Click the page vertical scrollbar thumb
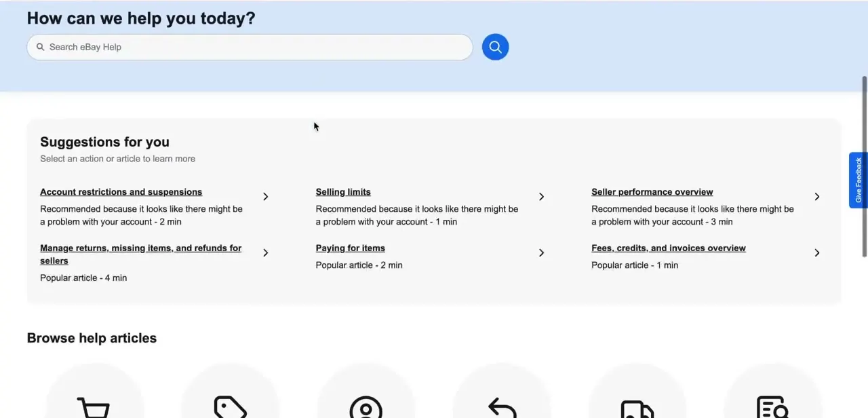The width and height of the screenshot is (868, 418). click(x=865, y=166)
